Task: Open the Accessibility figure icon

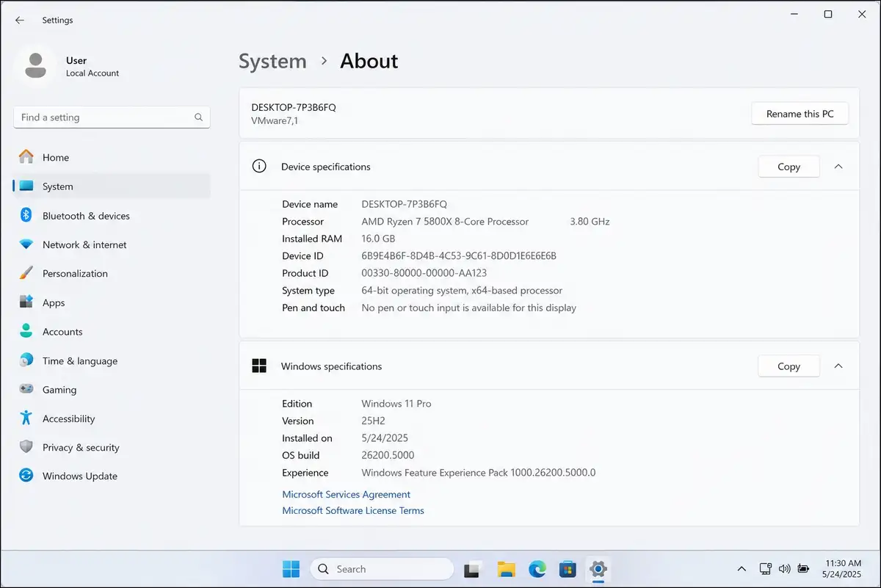Action: click(26, 418)
